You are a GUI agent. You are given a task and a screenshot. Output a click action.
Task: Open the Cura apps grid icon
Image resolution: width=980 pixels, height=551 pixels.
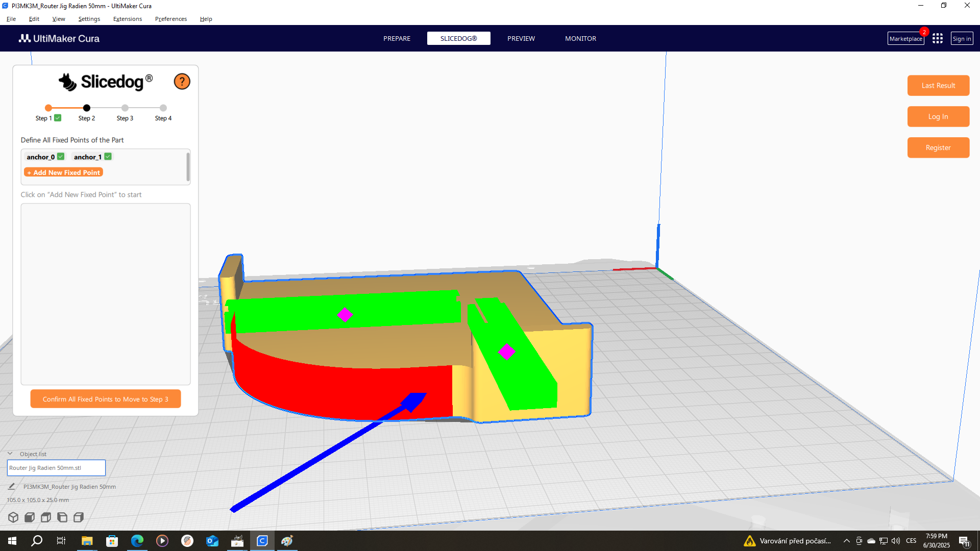[938, 39]
